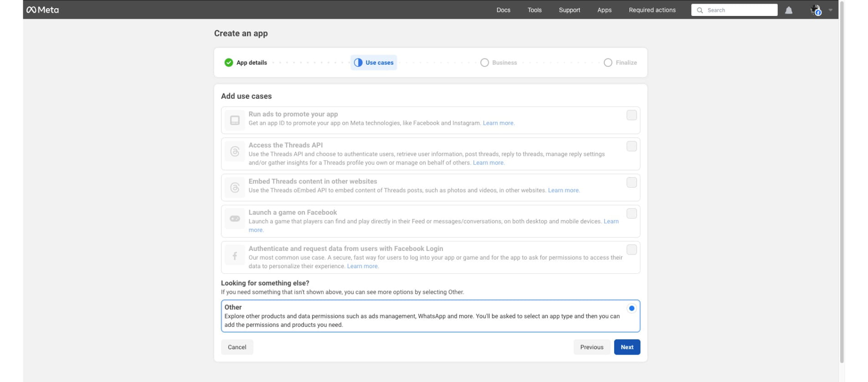Click the Next button
The height and width of the screenshot is (382, 868).
627,347
